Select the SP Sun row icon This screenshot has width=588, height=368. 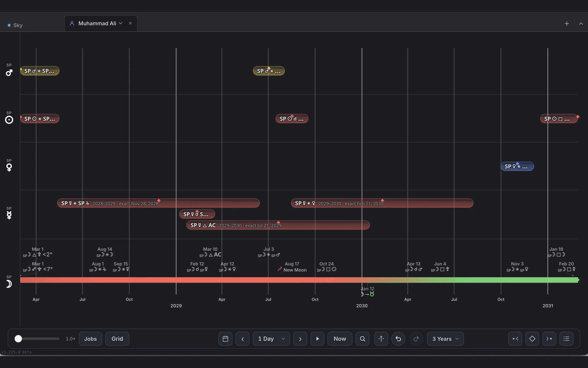pyautogui.click(x=9, y=120)
